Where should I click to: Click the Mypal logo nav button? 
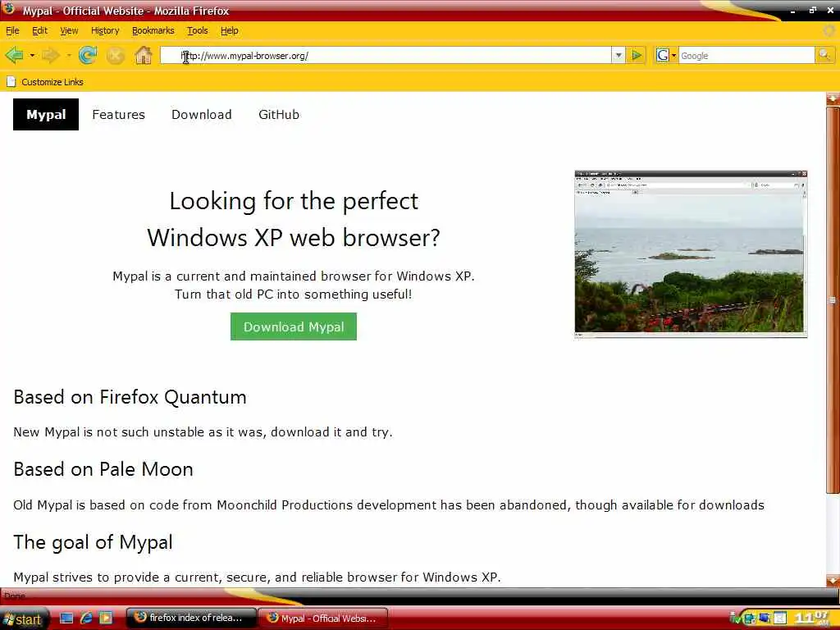tap(46, 114)
